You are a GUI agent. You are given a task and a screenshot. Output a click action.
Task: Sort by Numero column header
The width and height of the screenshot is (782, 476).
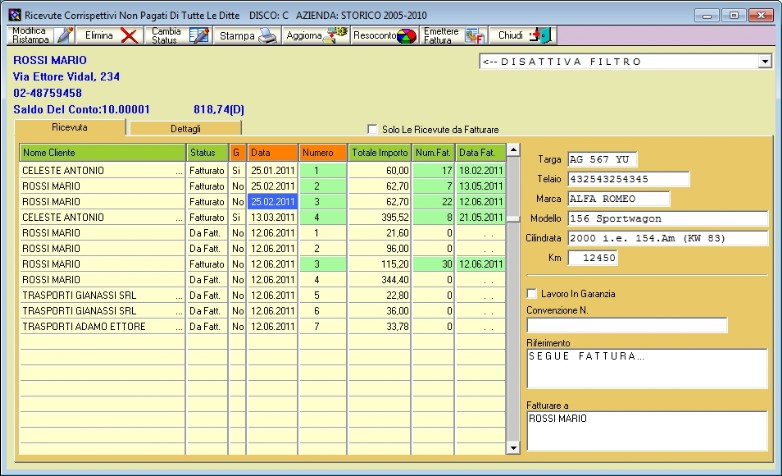click(323, 153)
